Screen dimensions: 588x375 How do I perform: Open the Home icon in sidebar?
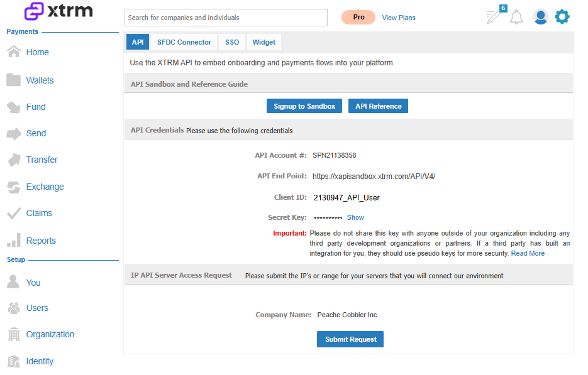pyautogui.click(x=14, y=52)
